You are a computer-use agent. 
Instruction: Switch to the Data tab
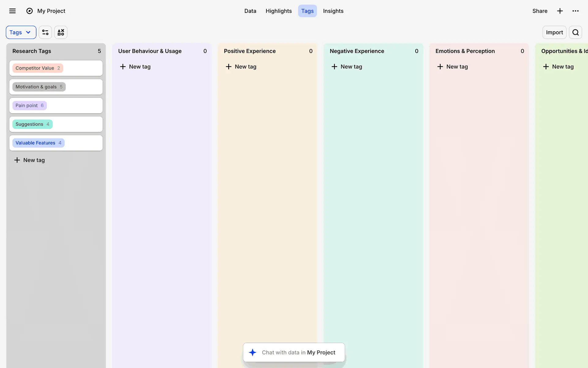pyautogui.click(x=250, y=11)
